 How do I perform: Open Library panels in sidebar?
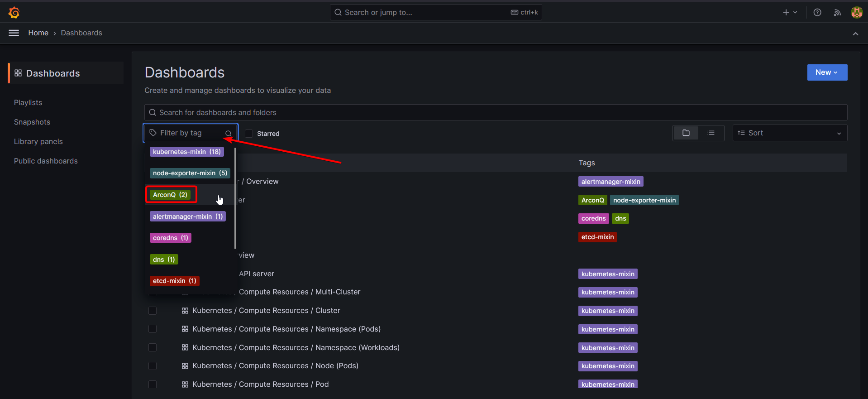pos(38,142)
